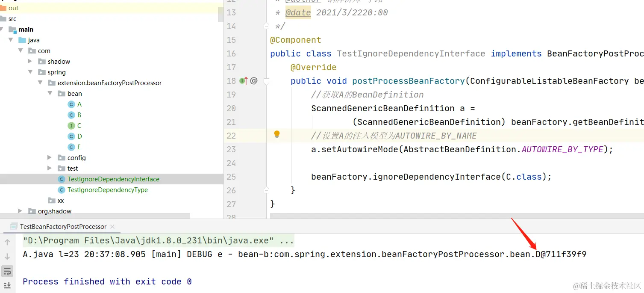Click the config package icon
The height and width of the screenshot is (293, 644).
point(62,158)
